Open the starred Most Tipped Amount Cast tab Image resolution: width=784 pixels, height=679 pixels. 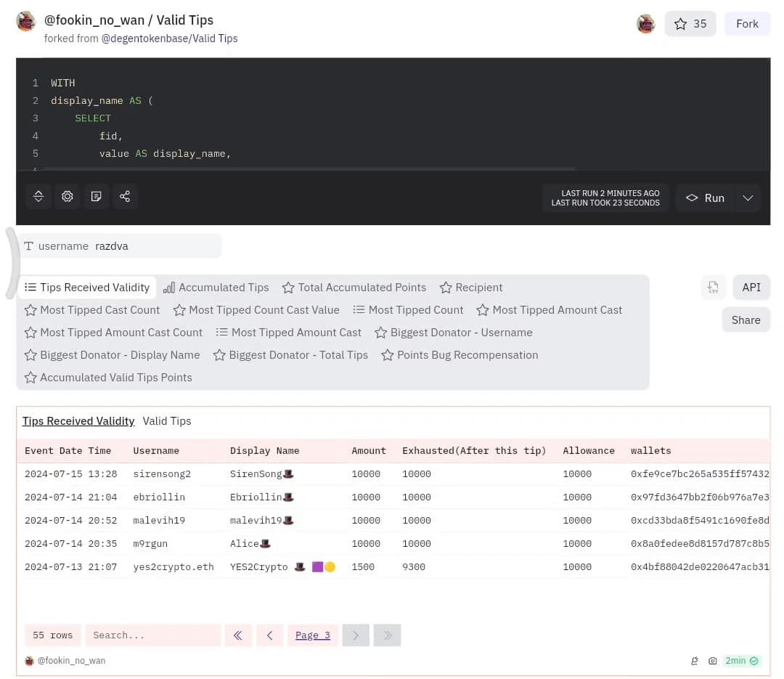tap(550, 310)
